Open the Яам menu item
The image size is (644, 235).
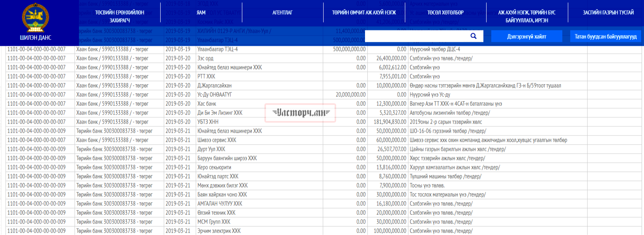coord(201,13)
